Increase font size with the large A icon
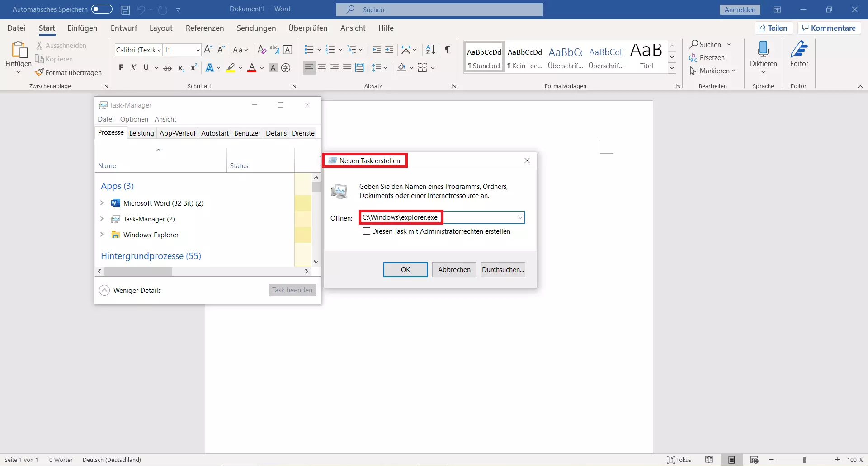This screenshot has width=868, height=466. tap(208, 50)
